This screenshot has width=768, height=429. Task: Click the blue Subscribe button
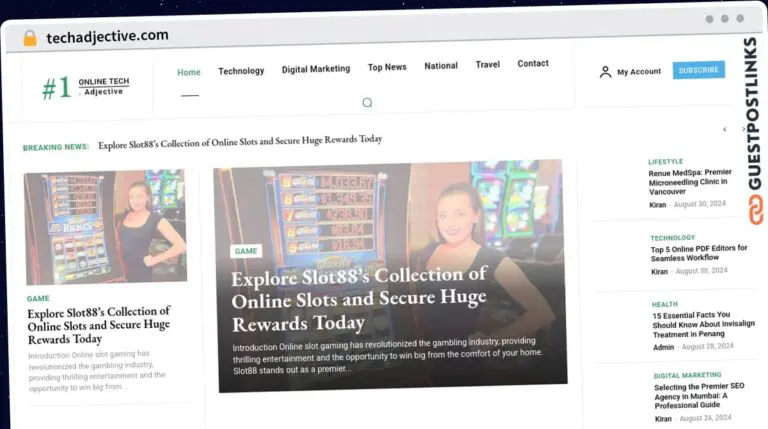698,70
